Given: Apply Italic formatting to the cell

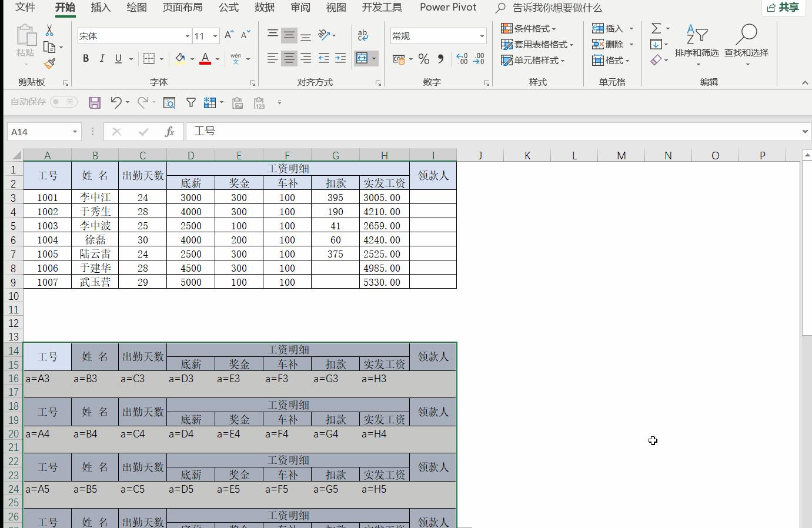Looking at the screenshot, I should click(102, 58).
